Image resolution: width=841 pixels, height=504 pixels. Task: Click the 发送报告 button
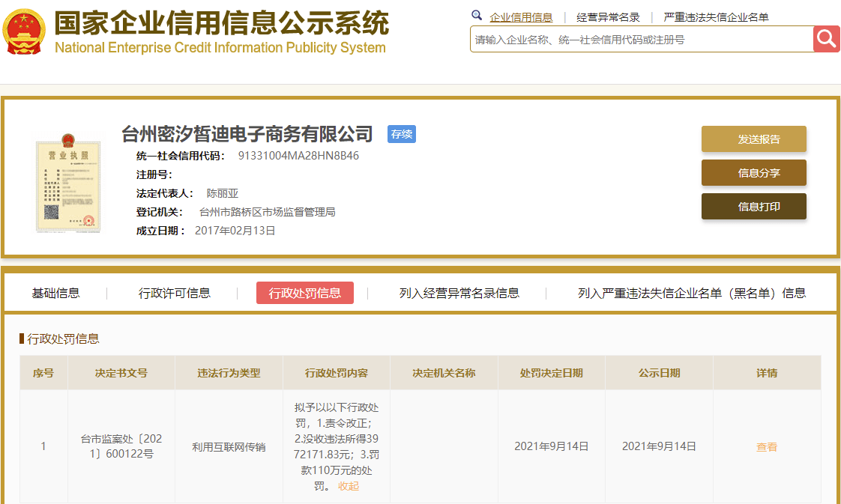[753, 139]
